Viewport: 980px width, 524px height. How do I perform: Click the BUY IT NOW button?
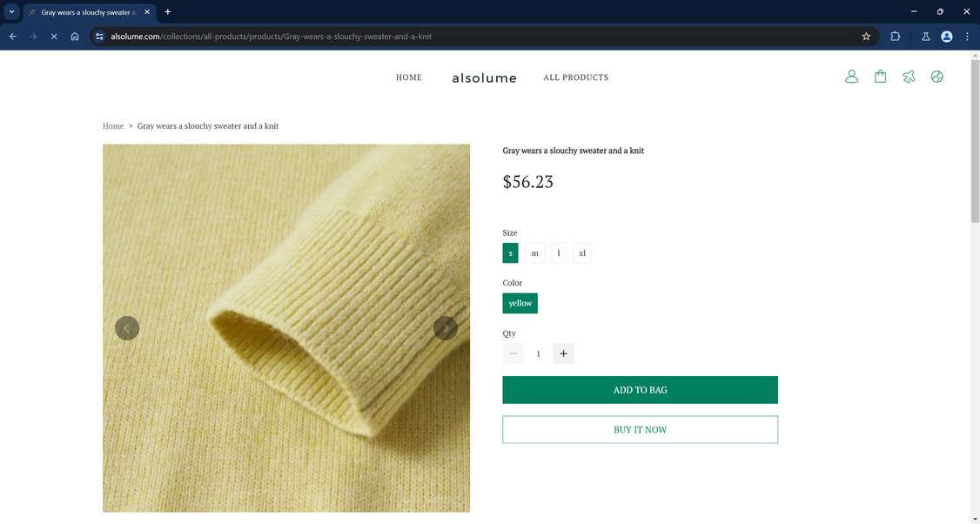pos(640,430)
